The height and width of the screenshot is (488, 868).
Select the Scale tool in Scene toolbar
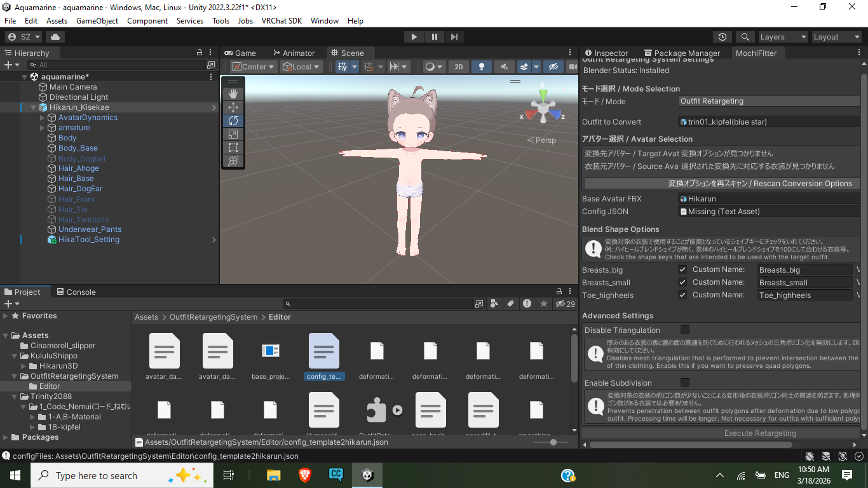click(233, 134)
